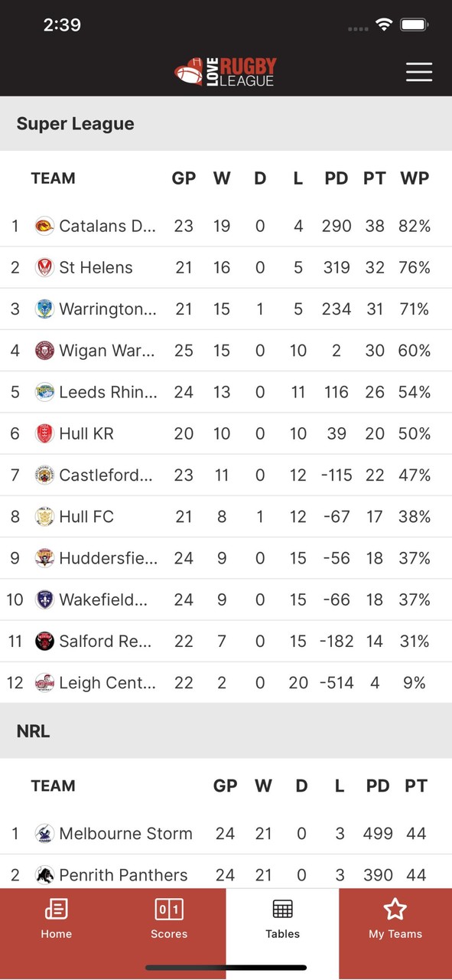Image resolution: width=452 pixels, height=980 pixels.
Task: Click the Penrith Panthers logo
Action: 45,874
